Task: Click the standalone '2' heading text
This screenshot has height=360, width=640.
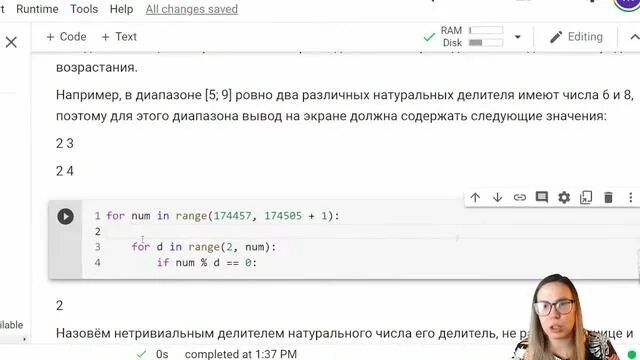Action: (x=60, y=305)
